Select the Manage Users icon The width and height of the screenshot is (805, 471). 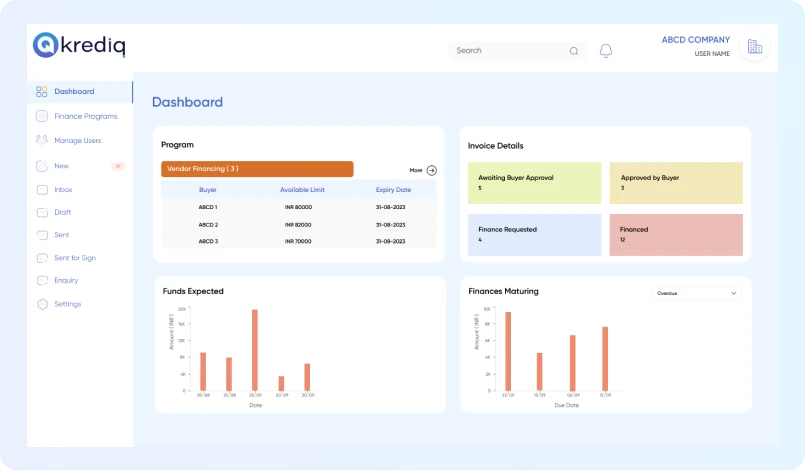point(42,141)
